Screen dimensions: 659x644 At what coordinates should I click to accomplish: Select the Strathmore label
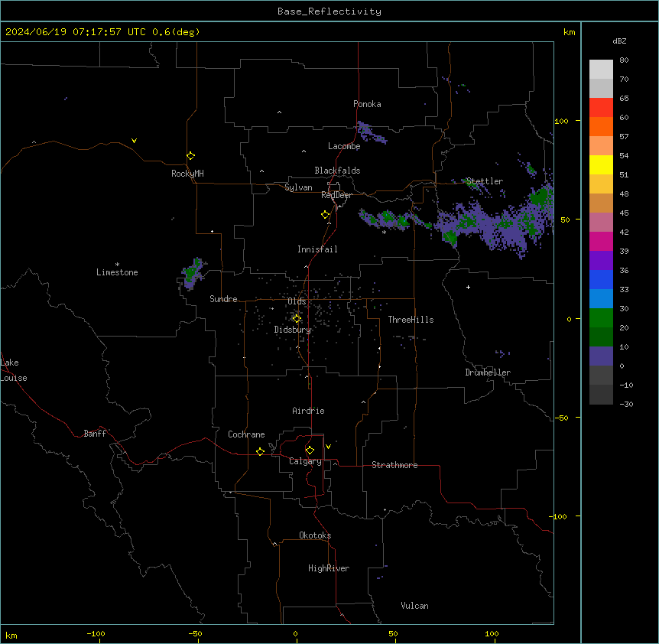coord(394,465)
